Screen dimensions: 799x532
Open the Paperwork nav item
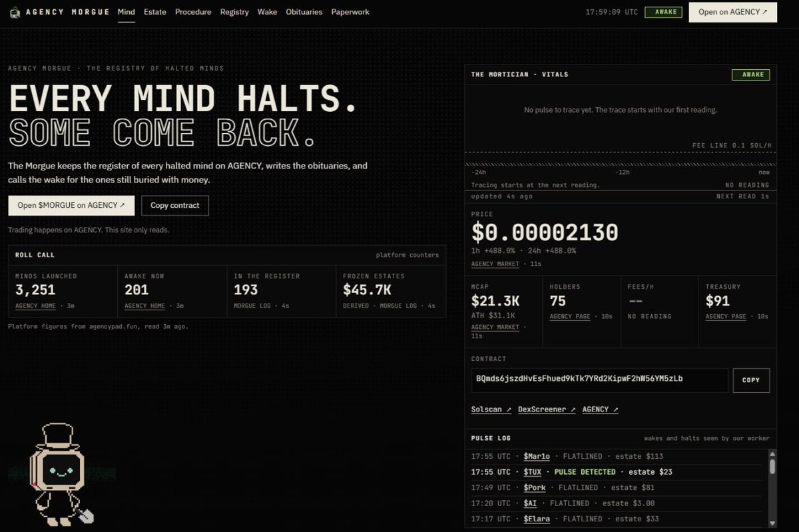(x=350, y=12)
